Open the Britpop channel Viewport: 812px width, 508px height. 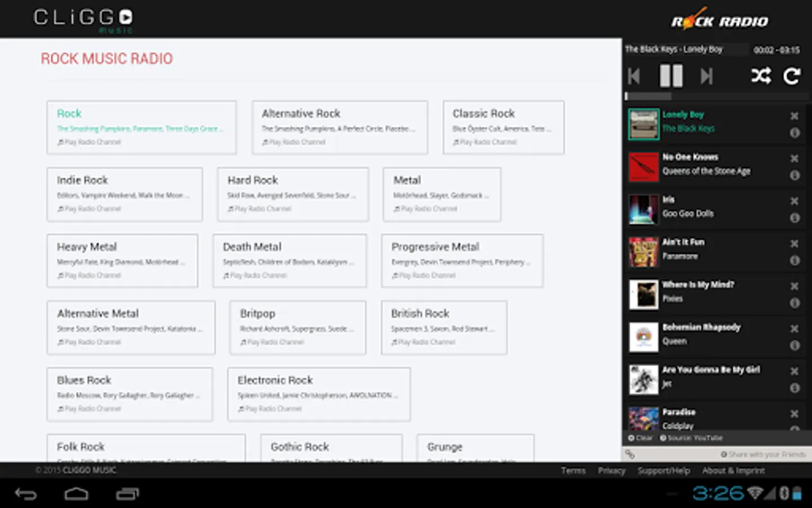[298, 327]
